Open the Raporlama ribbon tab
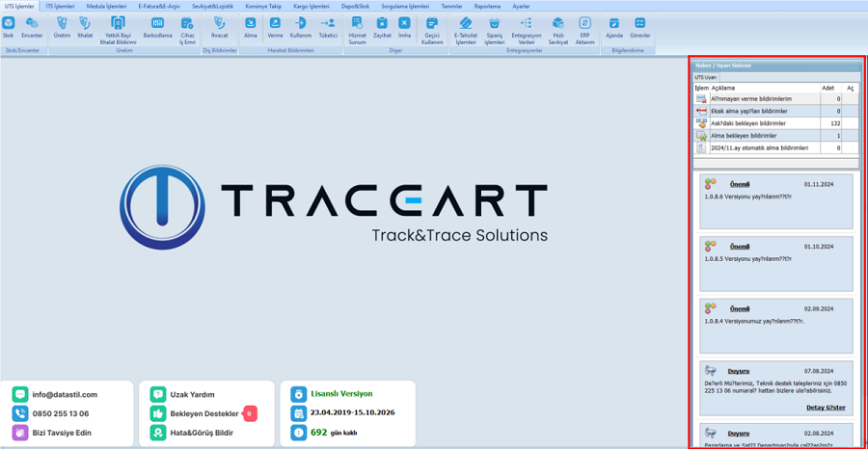The width and height of the screenshot is (868, 449). pos(487,6)
